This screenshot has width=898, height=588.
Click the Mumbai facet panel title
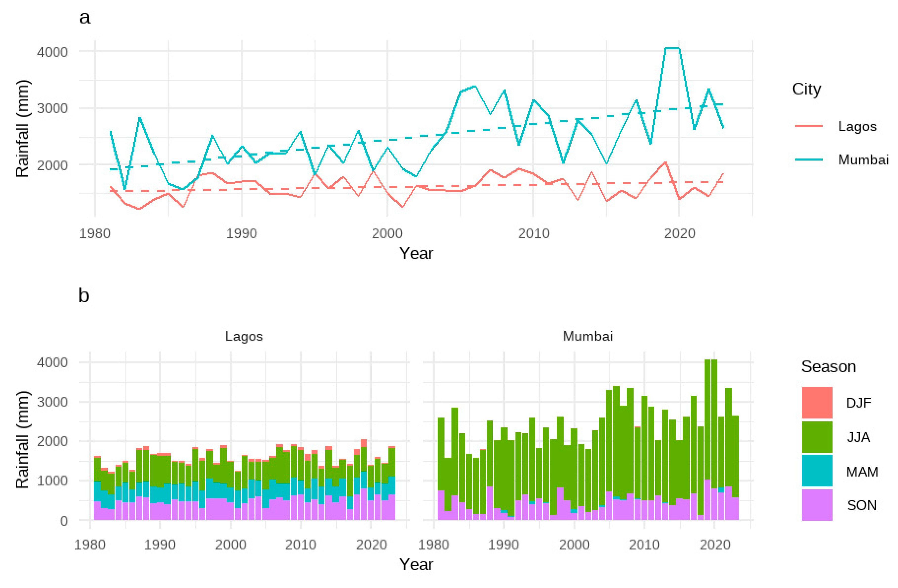coord(588,336)
